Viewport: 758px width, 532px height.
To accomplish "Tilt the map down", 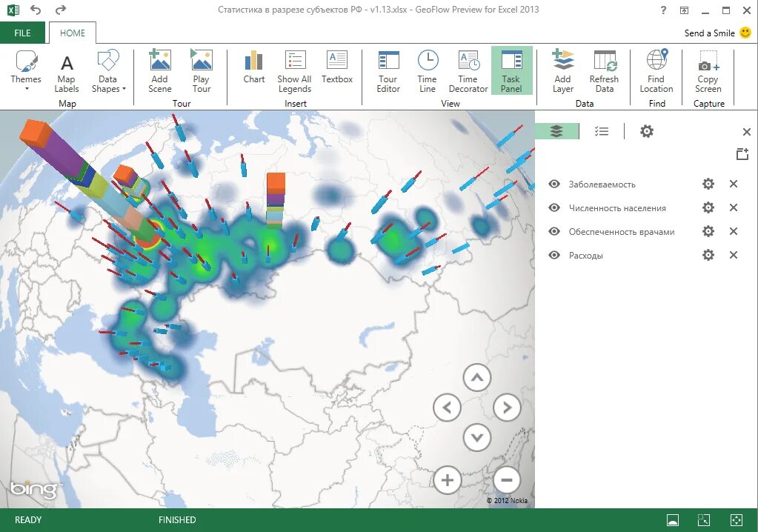I will [x=477, y=437].
